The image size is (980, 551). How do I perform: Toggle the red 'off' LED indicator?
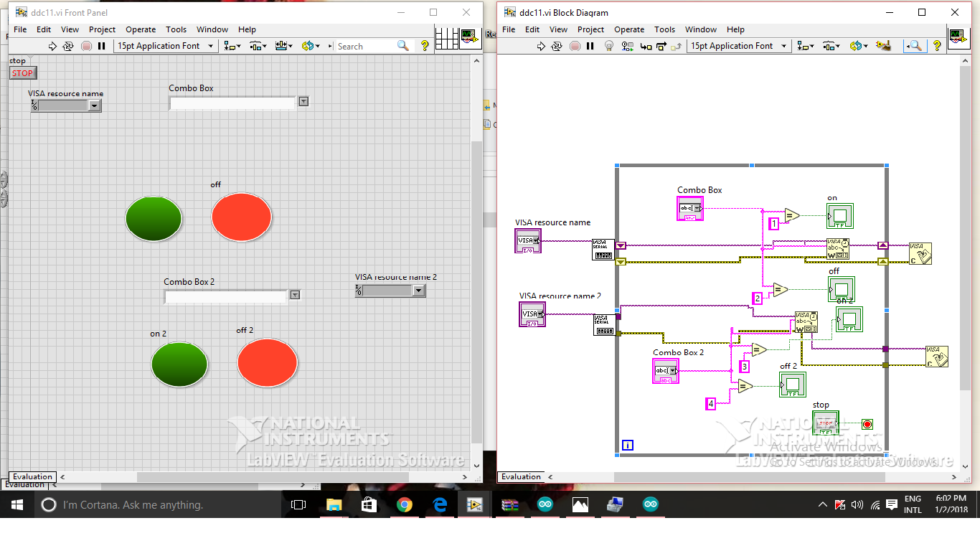click(x=241, y=217)
